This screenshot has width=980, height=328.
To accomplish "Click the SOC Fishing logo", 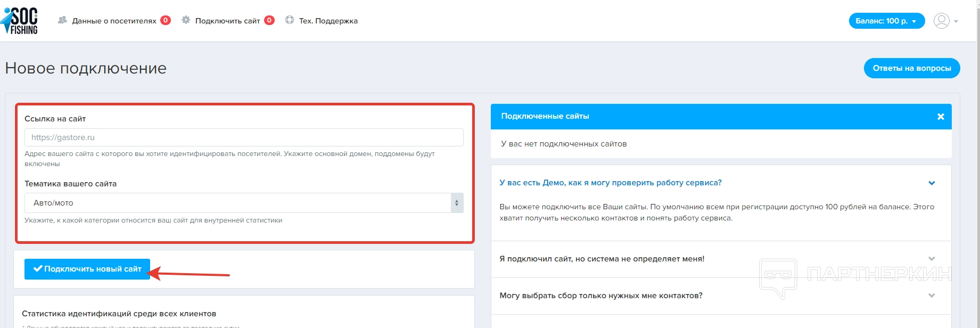I will [20, 21].
